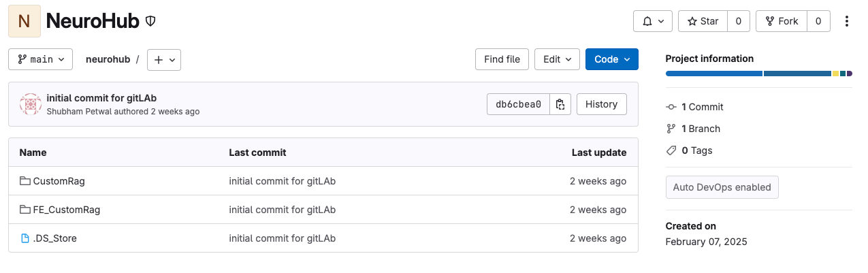The width and height of the screenshot is (868, 273).
Task: Open the 0 Tags link
Action: click(x=697, y=150)
